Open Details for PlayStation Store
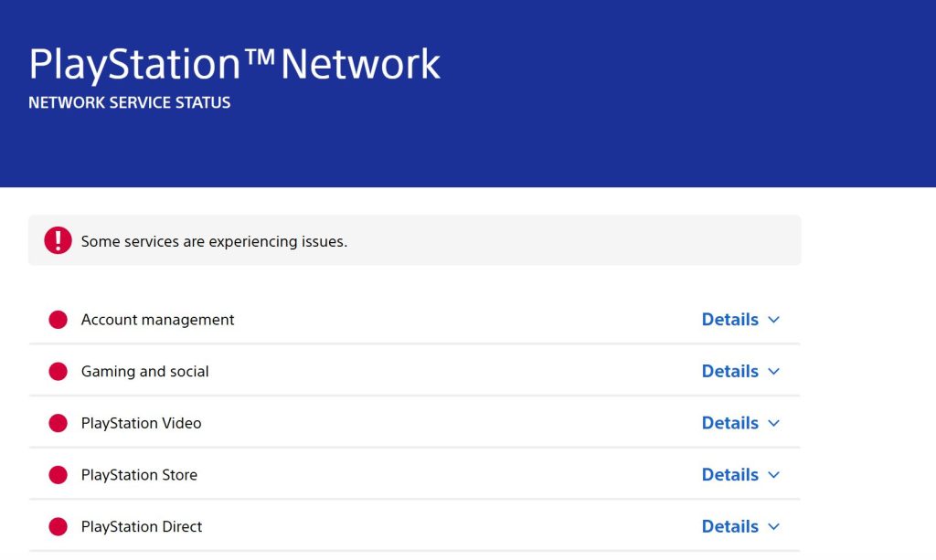936x560 pixels. pos(729,474)
